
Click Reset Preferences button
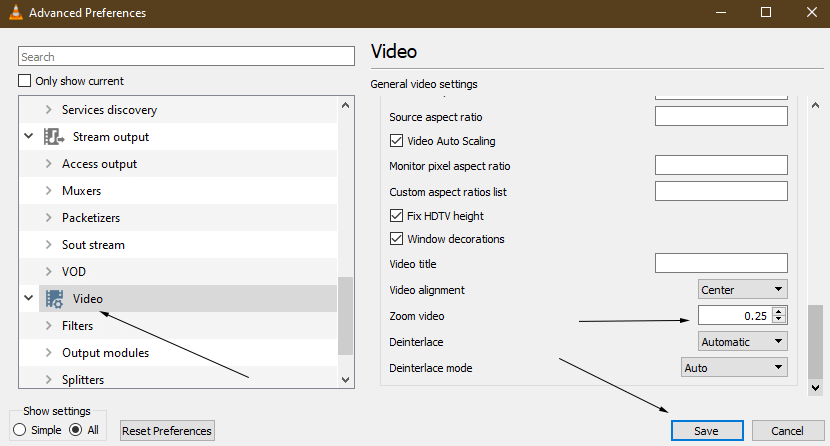point(167,431)
